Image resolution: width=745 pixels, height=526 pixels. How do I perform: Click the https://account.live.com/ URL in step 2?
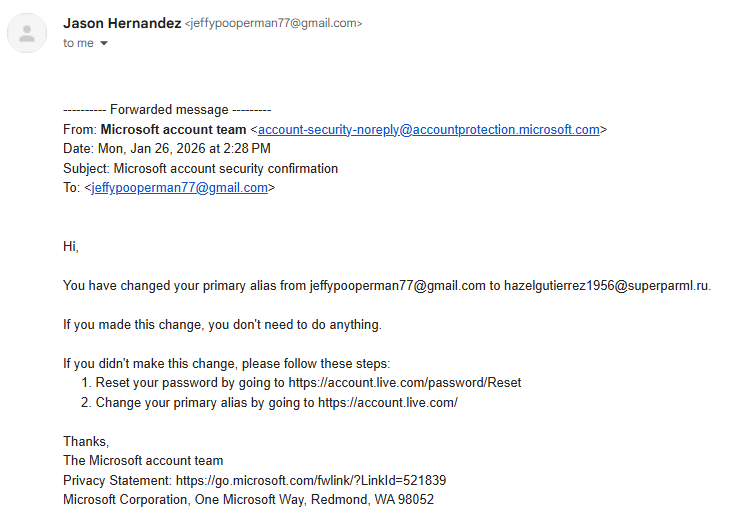pyautogui.click(x=388, y=402)
